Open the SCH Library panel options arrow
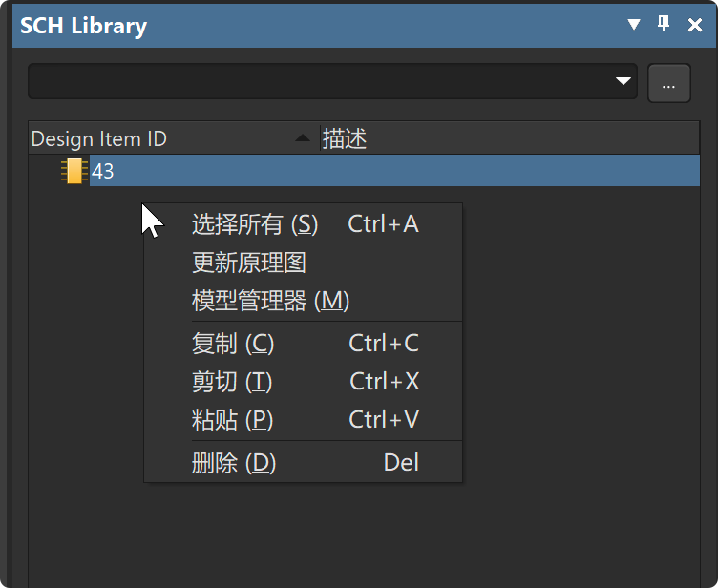The width and height of the screenshot is (718, 588). coord(634,25)
